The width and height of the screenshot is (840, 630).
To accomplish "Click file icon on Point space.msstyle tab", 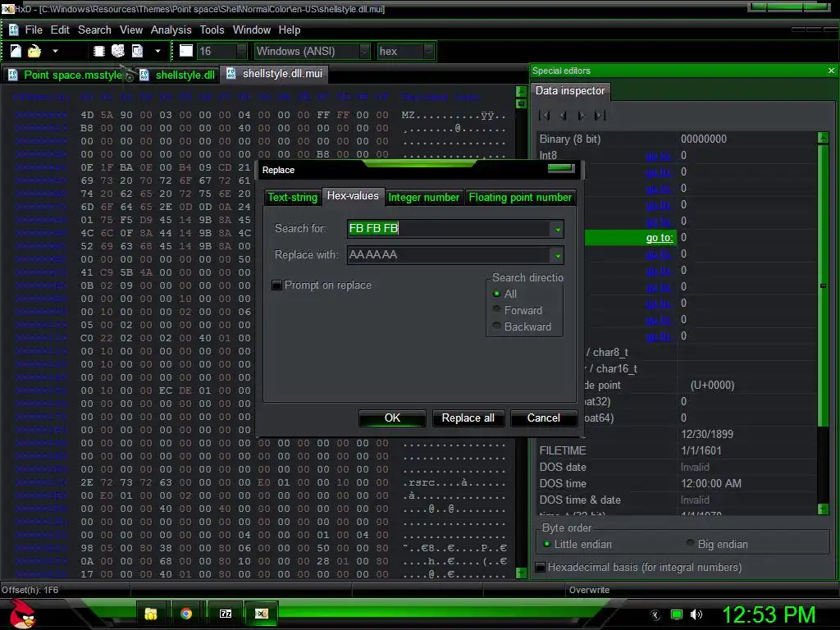I will (x=13, y=75).
